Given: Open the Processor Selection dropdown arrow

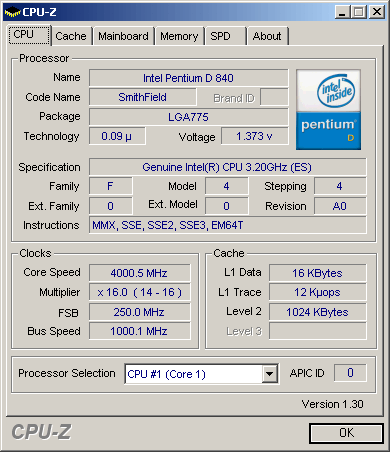Looking at the screenshot, I should coord(270,374).
